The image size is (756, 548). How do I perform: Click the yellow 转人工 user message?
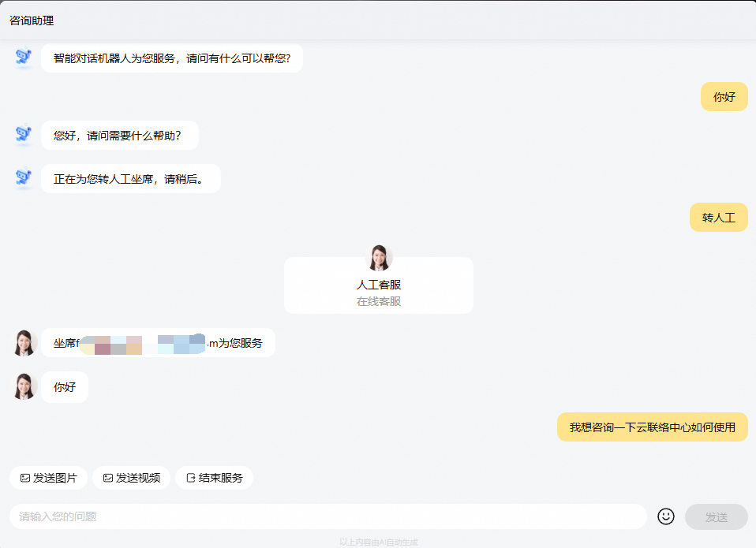click(718, 218)
